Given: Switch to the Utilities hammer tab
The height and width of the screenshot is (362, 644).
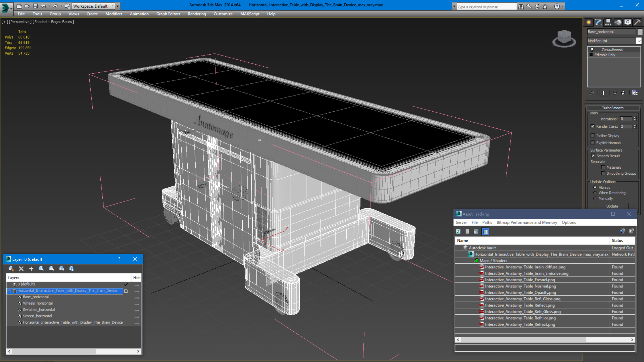Looking at the screenshot, I should pyautogui.click(x=637, y=23).
